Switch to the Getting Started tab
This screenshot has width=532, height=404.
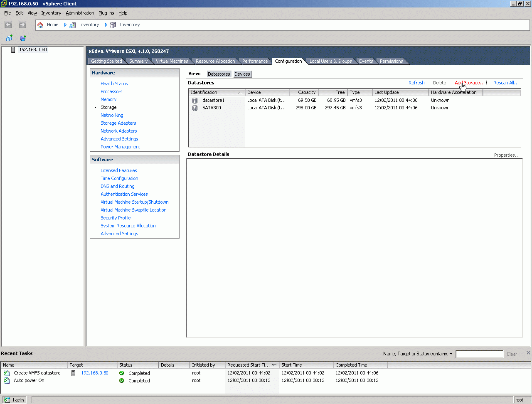point(106,61)
